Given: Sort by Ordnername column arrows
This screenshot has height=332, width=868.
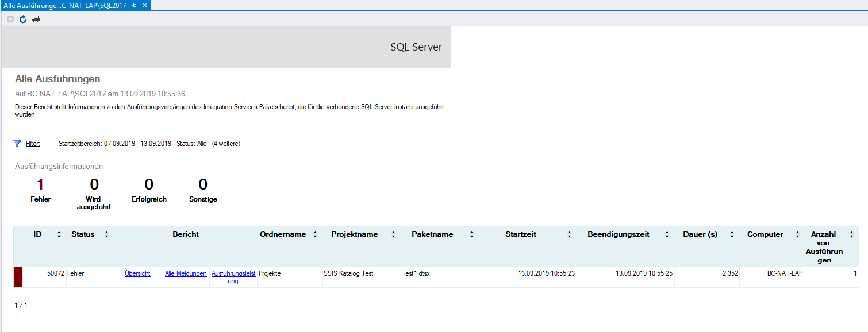Looking at the screenshot, I should (315, 234).
